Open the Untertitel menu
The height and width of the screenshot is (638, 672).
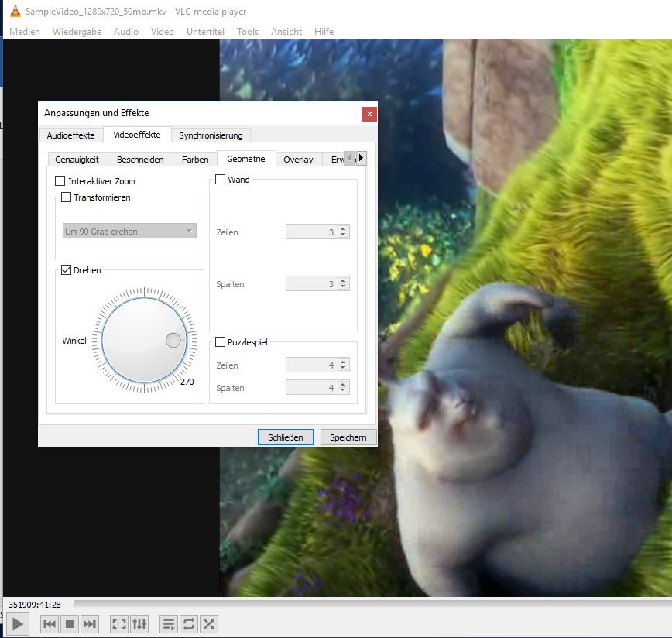205,32
